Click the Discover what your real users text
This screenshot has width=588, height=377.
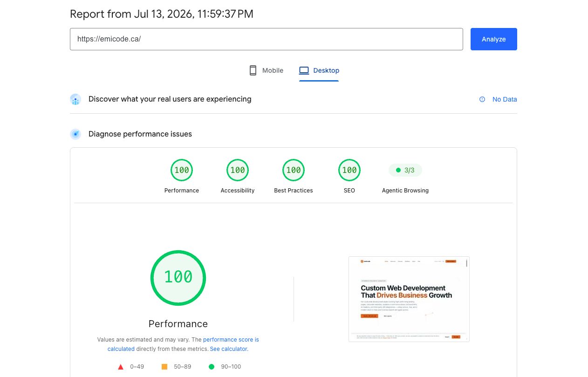(x=170, y=99)
